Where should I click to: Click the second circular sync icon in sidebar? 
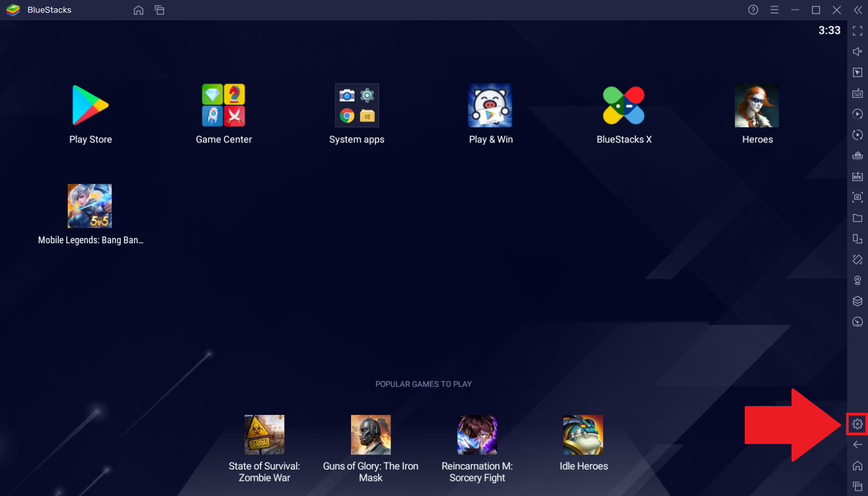[858, 135]
